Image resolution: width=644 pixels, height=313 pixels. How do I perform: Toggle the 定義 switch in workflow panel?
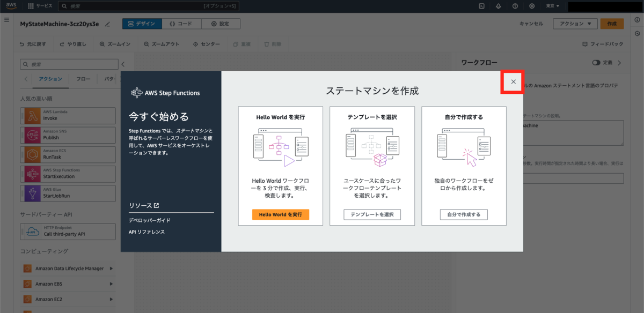596,63
